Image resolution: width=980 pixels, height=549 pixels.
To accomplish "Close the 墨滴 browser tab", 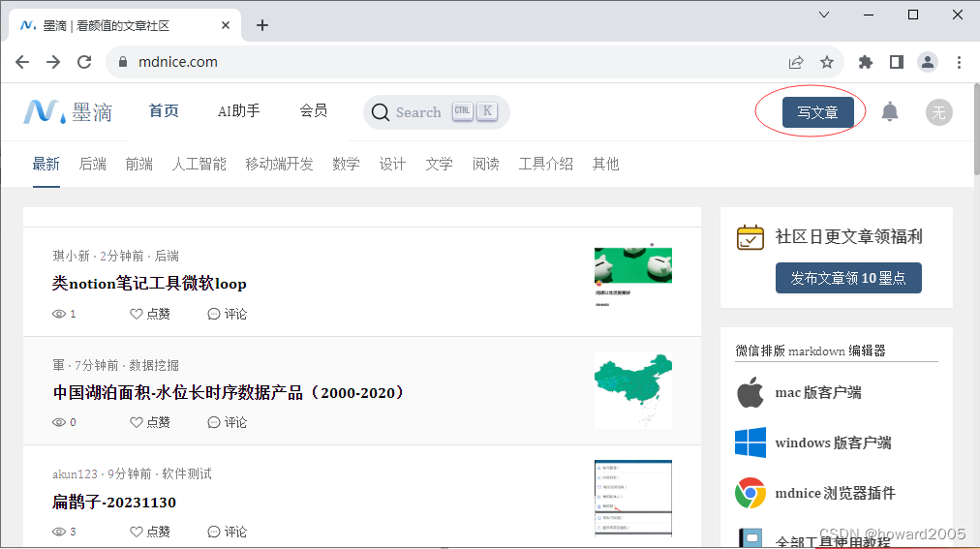I will [226, 25].
